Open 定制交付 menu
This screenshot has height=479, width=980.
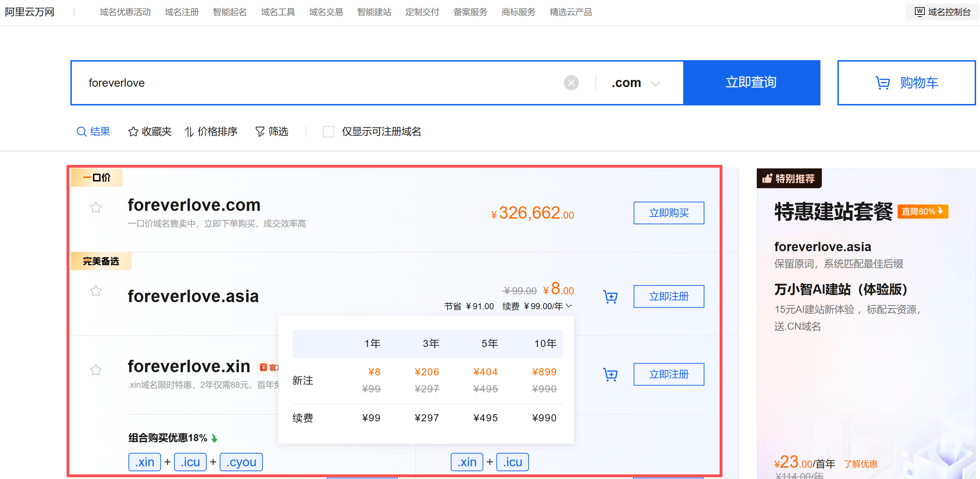click(x=422, y=12)
